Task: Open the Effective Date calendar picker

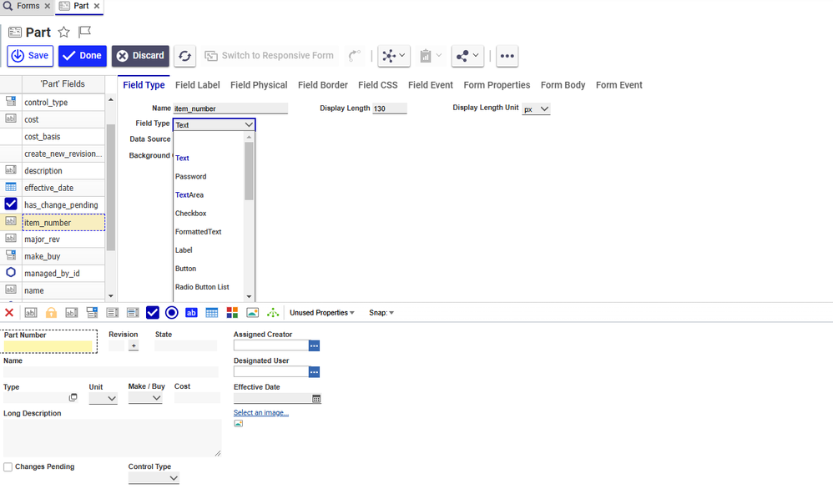Action: click(x=316, y=398)
